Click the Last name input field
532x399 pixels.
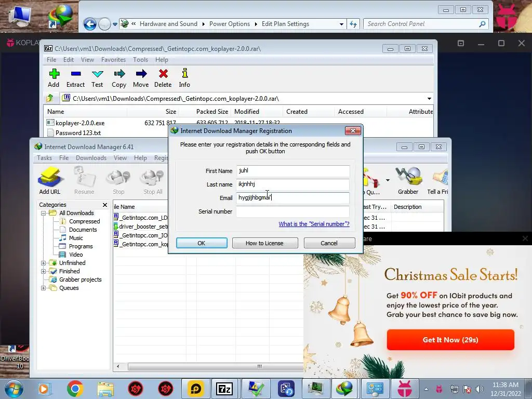click(293, 184)
